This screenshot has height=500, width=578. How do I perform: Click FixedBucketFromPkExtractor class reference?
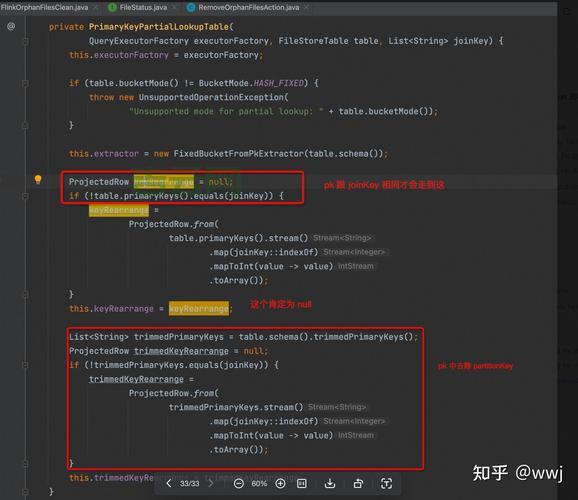pyautogui.click(x=239, y=153)
